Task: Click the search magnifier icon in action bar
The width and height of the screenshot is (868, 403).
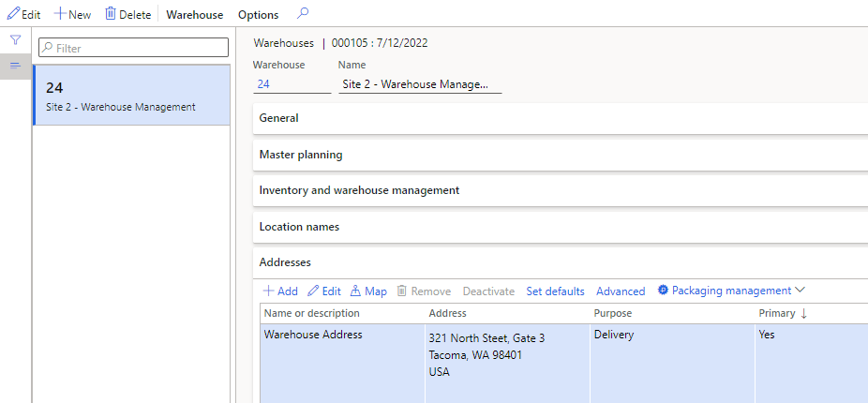Action: coord(302,14)
